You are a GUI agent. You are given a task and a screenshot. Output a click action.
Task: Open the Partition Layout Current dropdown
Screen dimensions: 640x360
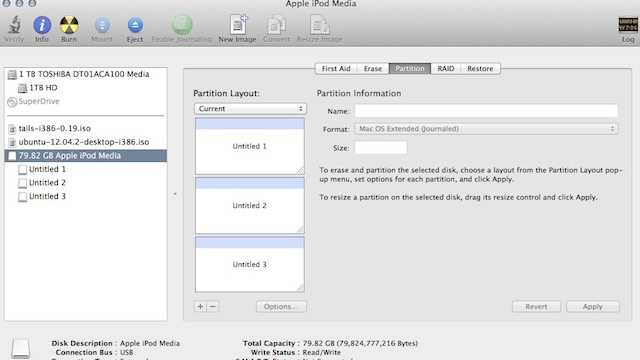[250, 109]
